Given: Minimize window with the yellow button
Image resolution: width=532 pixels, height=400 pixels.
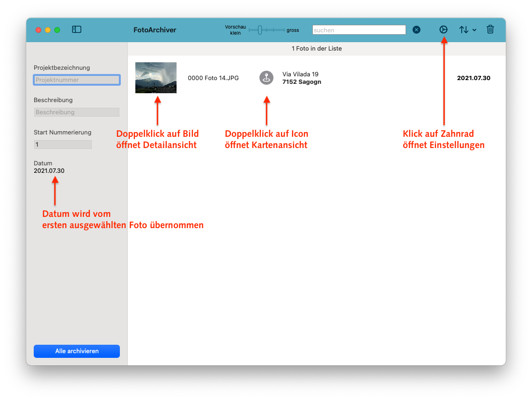Looking at the screenshot, I should pos(48,30).
